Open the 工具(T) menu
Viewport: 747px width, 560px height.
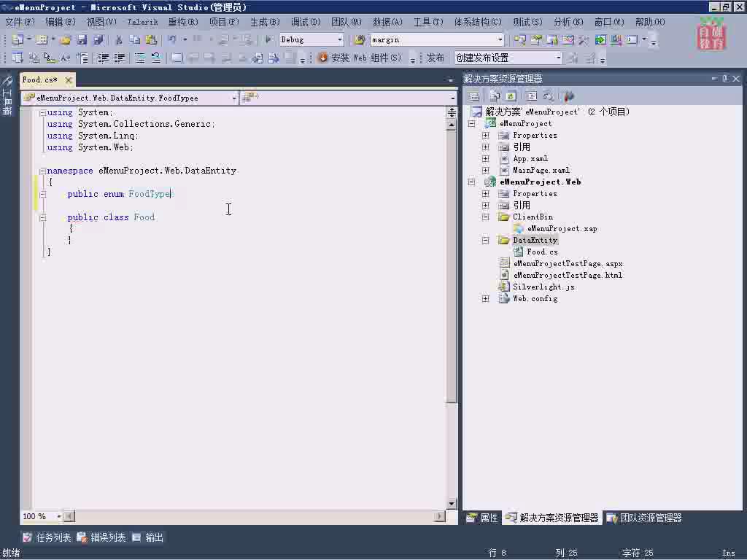[428, 22]
